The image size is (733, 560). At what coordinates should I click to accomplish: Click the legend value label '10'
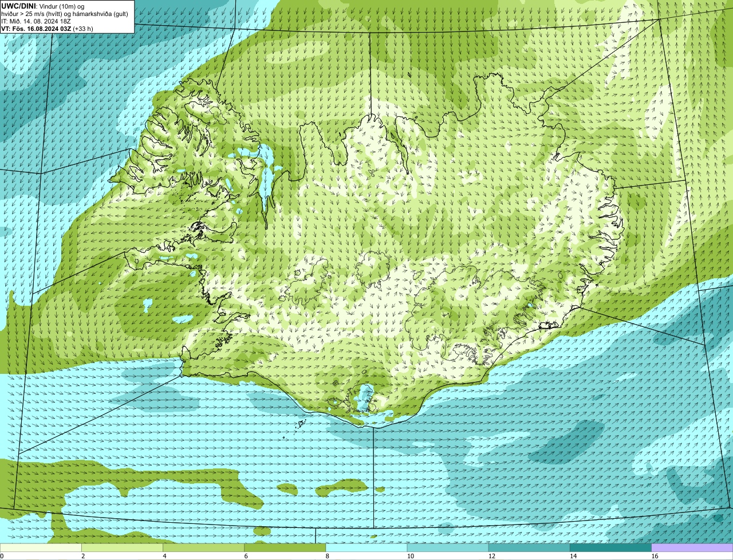(411, 556)
